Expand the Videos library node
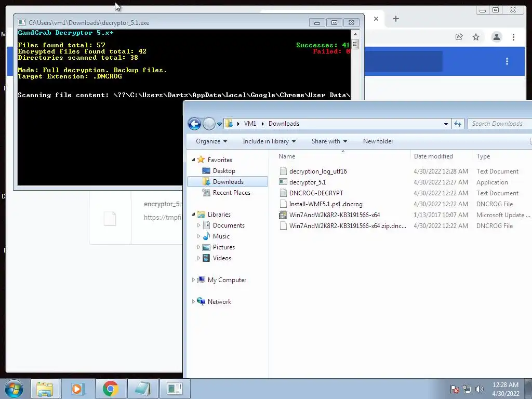This screenshot has width=532, height=399. pyautogui.click(x=199, y=258)
